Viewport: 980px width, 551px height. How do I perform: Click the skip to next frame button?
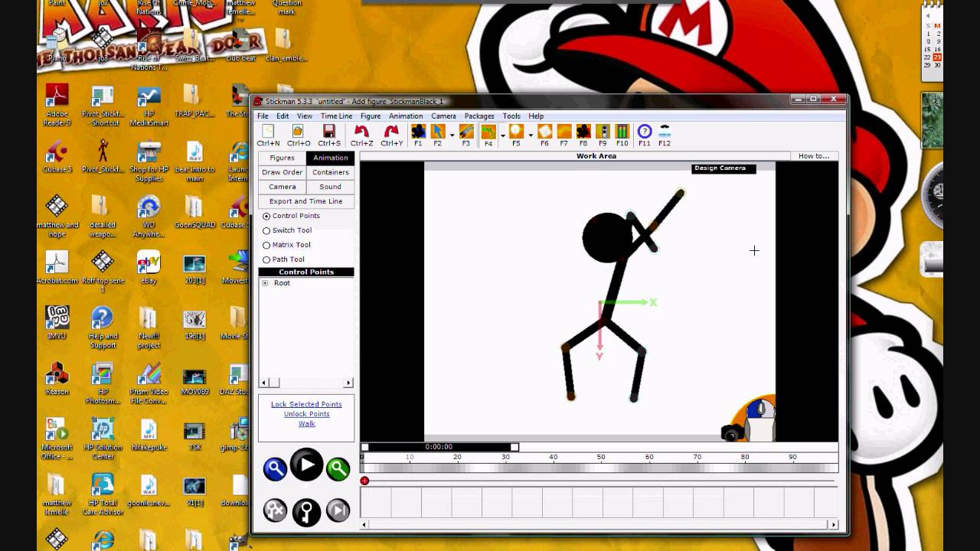[x=338, y=510]
